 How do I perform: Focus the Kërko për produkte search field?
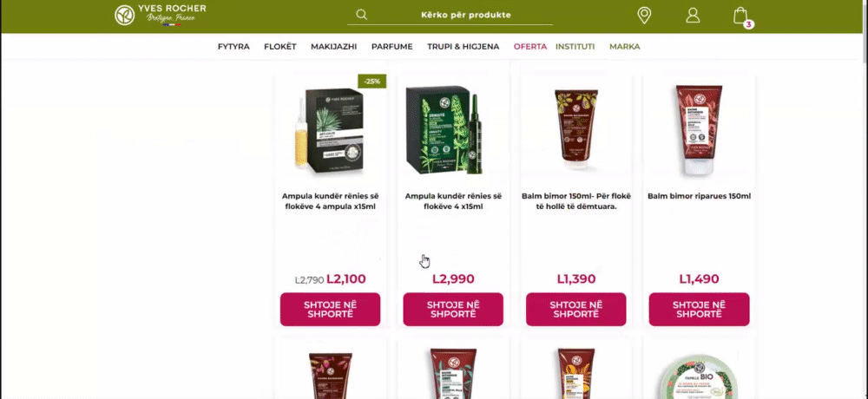[x=450, y=15]
